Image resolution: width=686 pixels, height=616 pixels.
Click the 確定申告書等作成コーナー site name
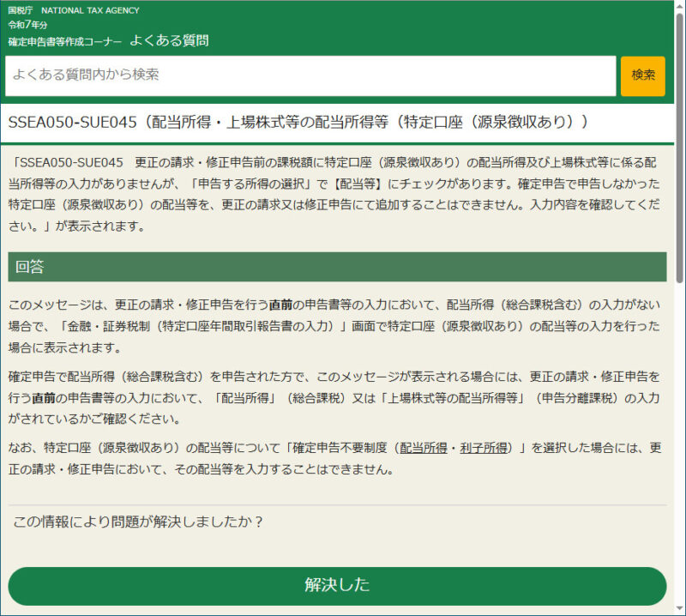(65, 42)
